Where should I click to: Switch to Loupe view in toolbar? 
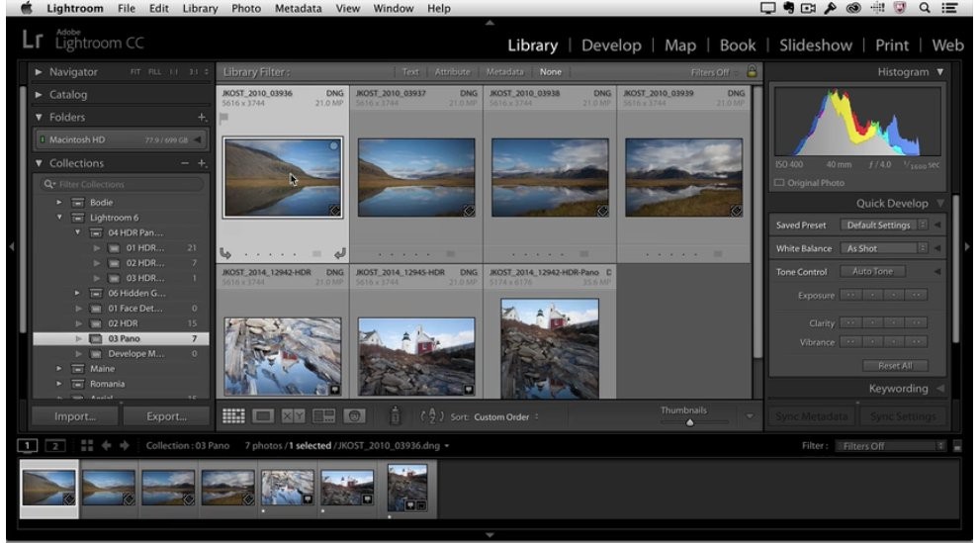[x=264, y=416]
